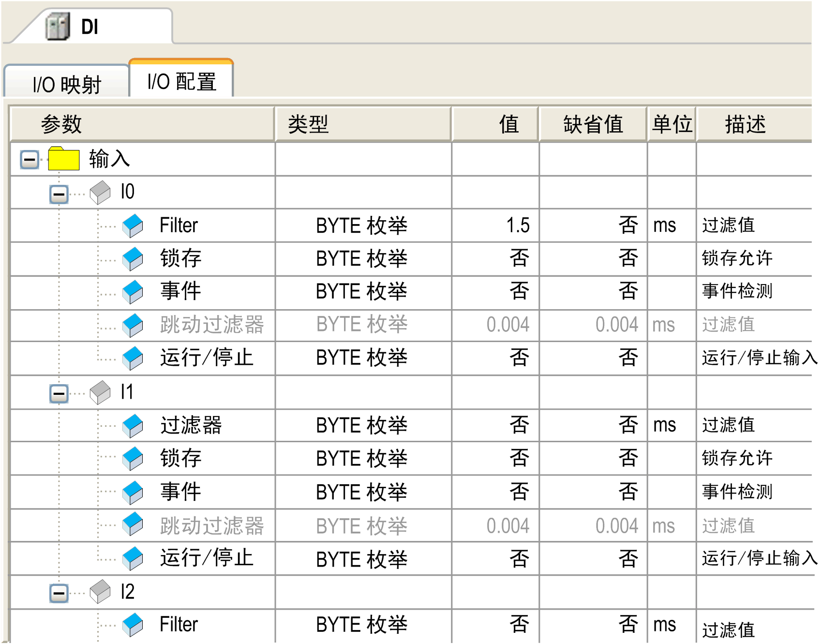Click the DI module icon in title tab

point(58,27)
